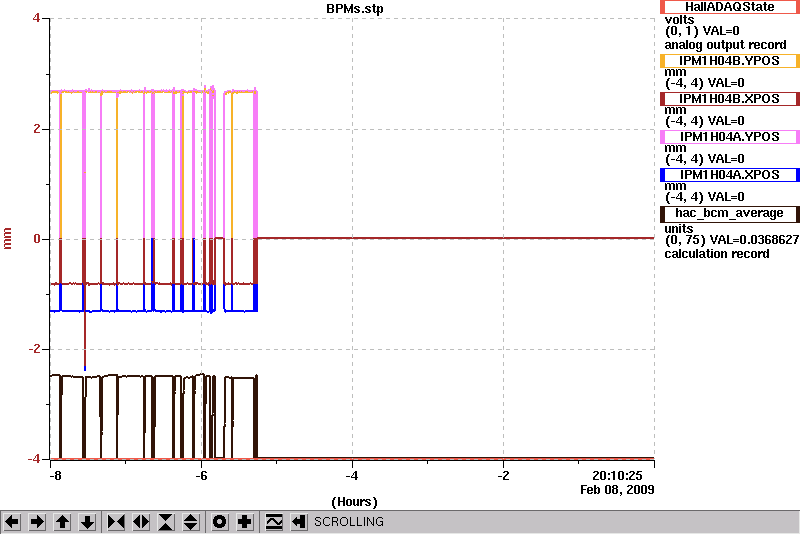The width and height of the screenshot is (800, 534).
Task: Click the BPMs.stp plot title
Action: coord(355,9)
